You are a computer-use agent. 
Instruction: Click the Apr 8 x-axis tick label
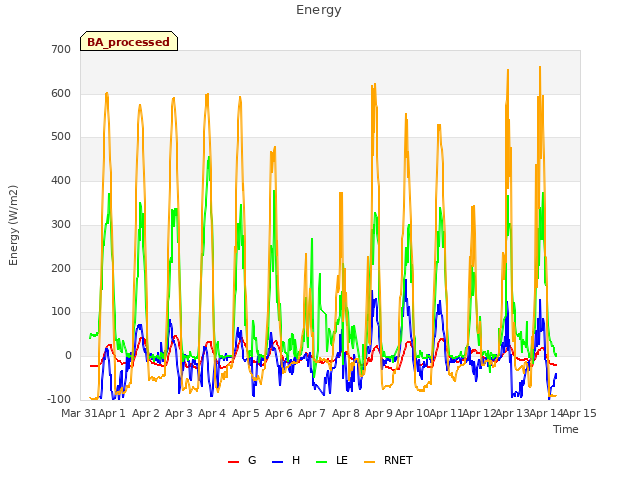[x=346, y=413]
